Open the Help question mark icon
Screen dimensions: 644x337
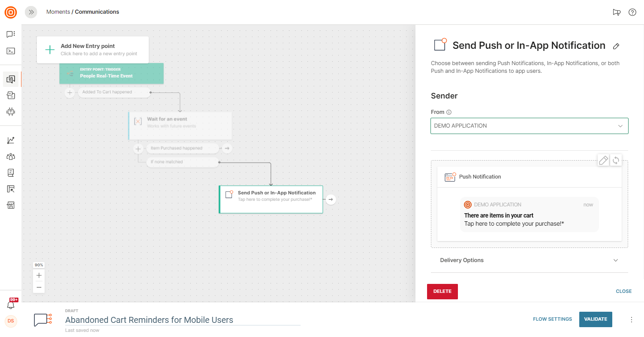[632, 12]
